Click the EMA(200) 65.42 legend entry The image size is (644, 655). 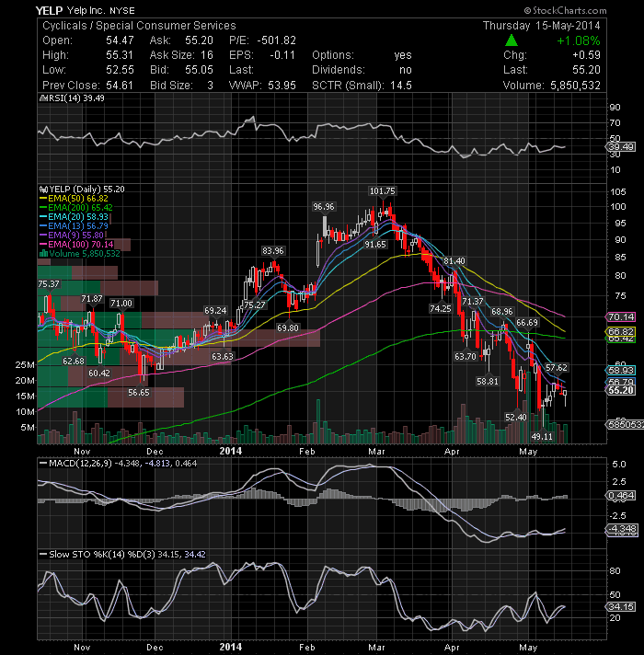tap(76, 208)
